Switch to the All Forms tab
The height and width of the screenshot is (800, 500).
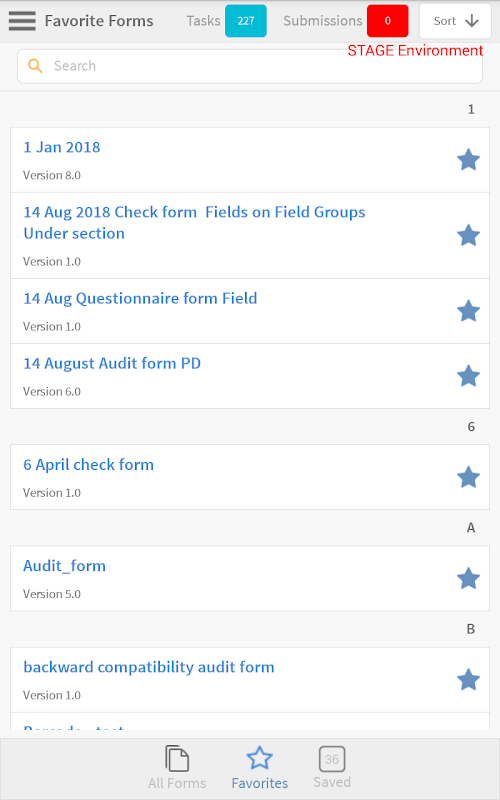click(177, 783)
